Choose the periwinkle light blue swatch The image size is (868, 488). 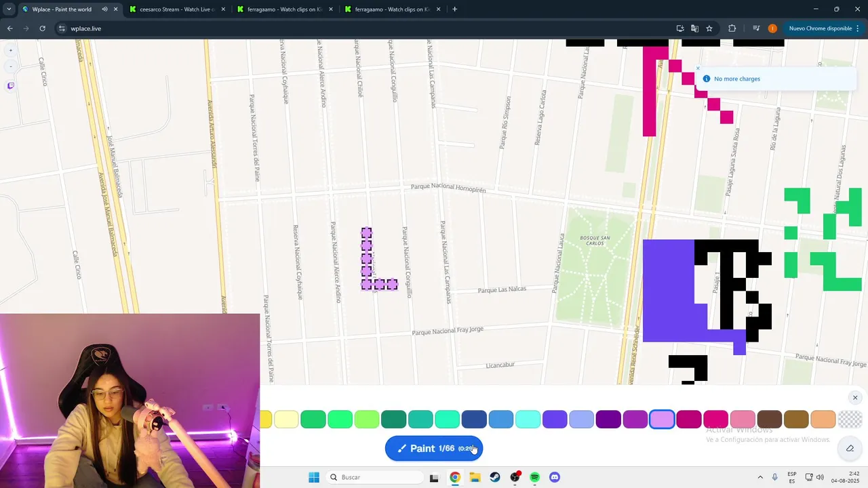coord(581,420)
